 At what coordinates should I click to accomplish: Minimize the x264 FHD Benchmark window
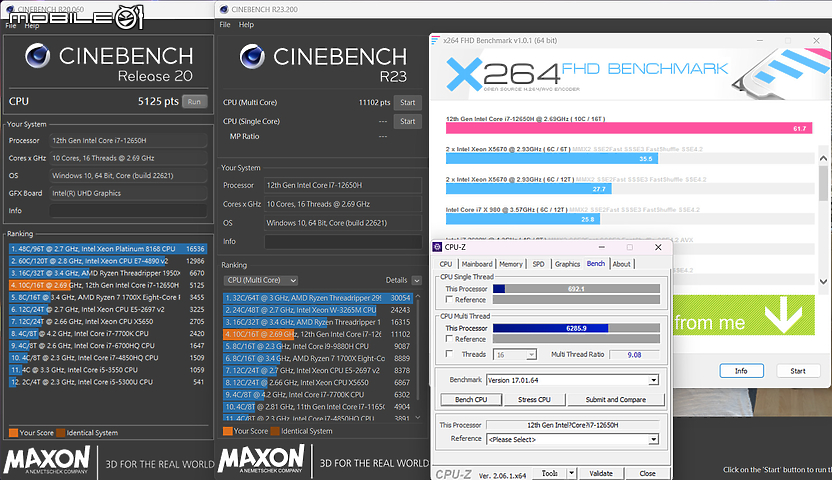(760, 40)
